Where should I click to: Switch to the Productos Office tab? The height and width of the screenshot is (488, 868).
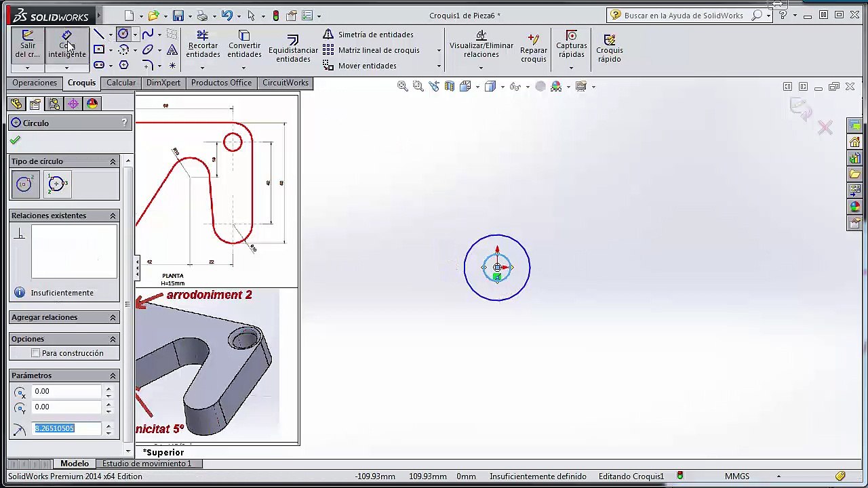pos(221,83)
